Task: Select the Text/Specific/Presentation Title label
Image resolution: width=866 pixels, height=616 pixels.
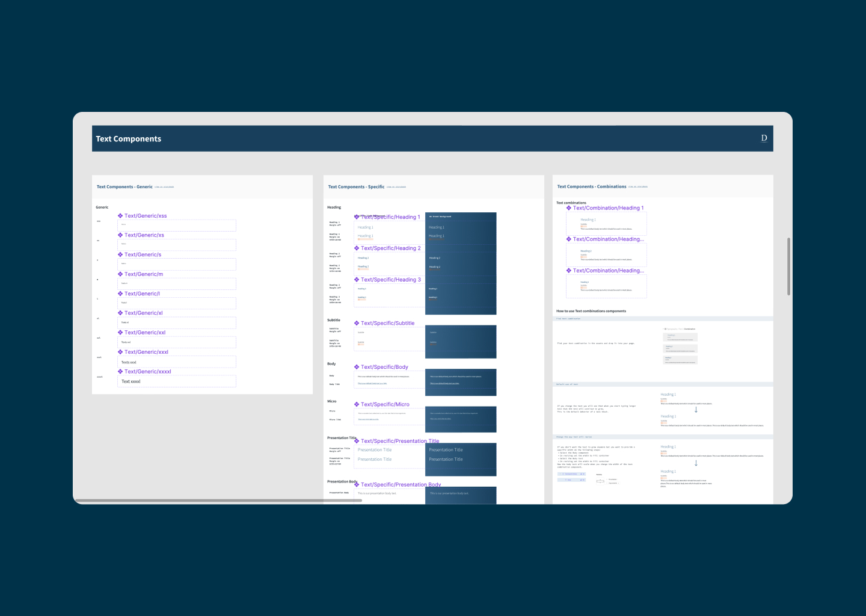Action: click(x=400, y=441)
